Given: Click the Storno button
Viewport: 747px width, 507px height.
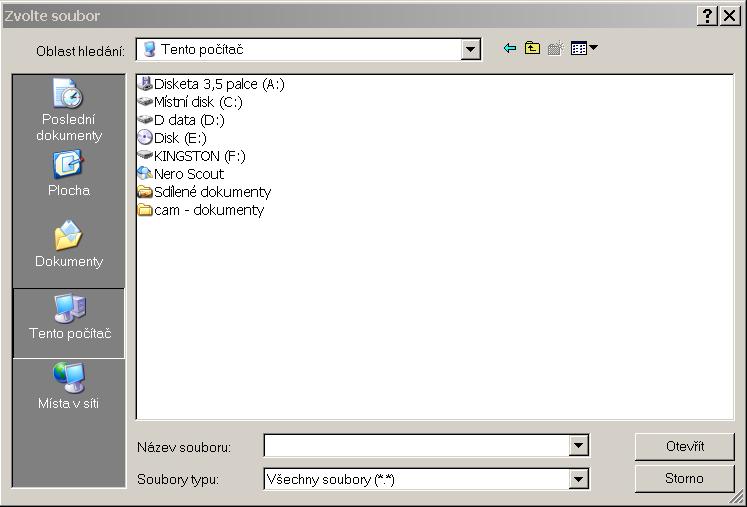Looking at the screenshot, I should 684,478.
